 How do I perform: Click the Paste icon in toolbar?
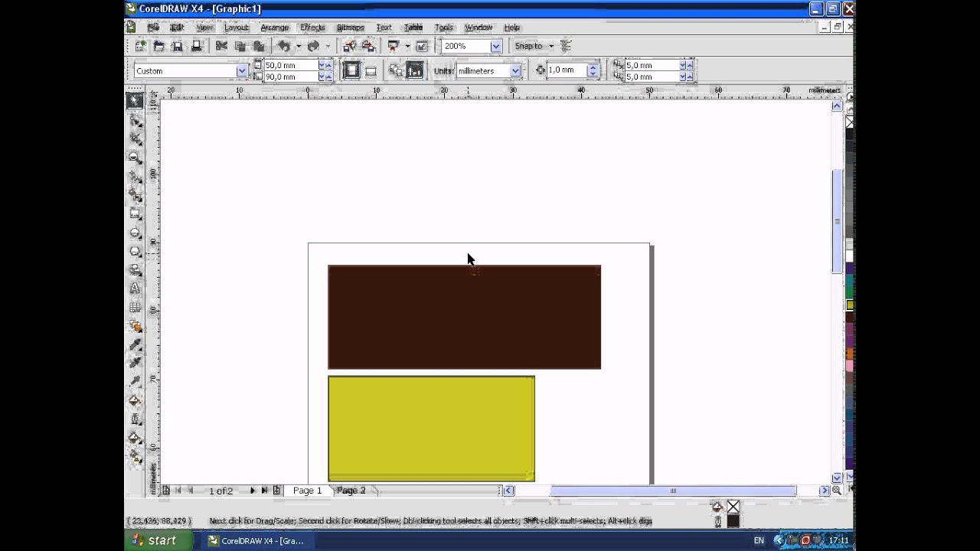259,46
